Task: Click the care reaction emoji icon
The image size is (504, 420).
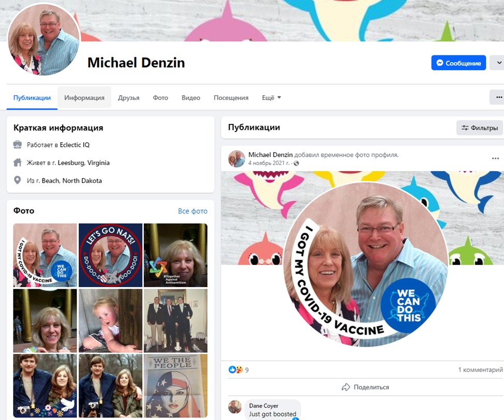Action: pyautogui.click(x=239, y=369)
